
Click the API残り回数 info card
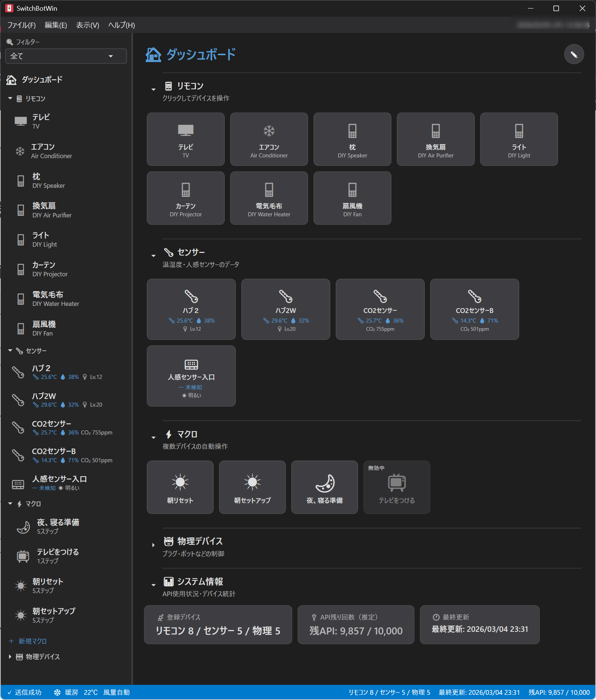click(x=356, y=625)
